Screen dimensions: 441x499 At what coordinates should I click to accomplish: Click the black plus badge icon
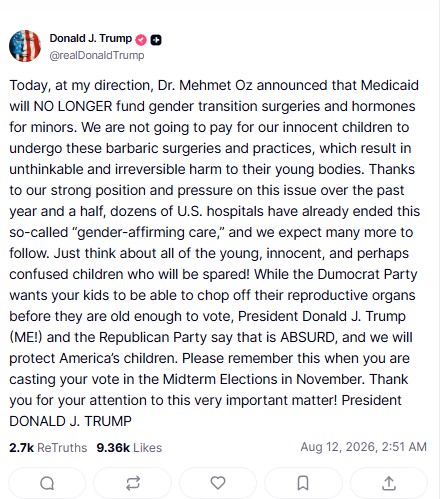156,40
